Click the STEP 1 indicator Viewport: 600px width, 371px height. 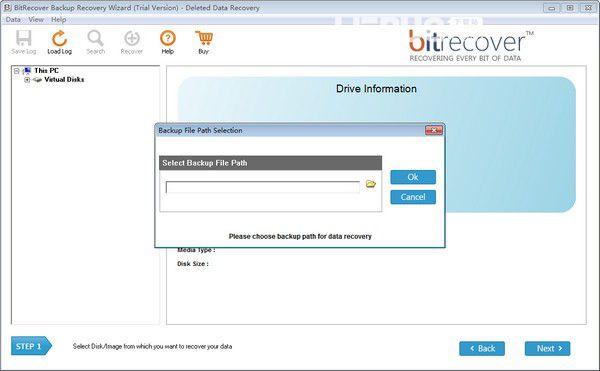[x=31, y=346]
